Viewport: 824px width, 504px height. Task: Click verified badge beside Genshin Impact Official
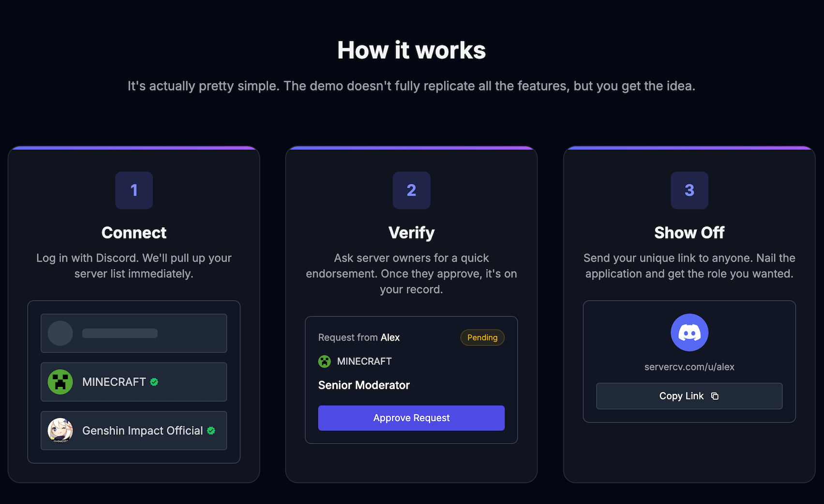coord(211,430)
